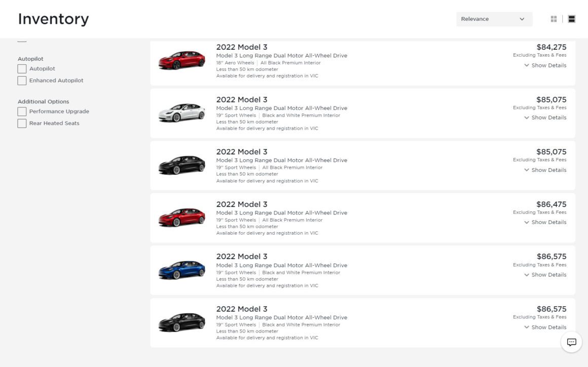Check the Performance Upgrade option
The height and width of the screenshot is (367, 588).
(22, 112)
